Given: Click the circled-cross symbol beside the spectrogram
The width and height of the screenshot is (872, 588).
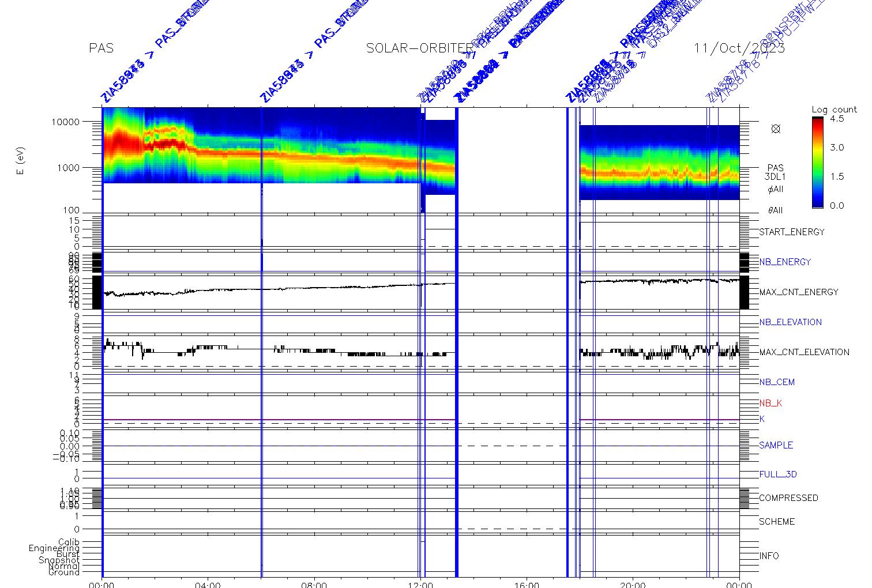Looking at the screenshot, I should (776, 129).
